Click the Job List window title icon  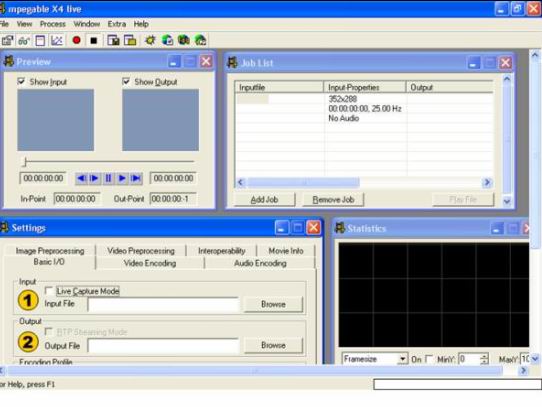click(232, 63)
